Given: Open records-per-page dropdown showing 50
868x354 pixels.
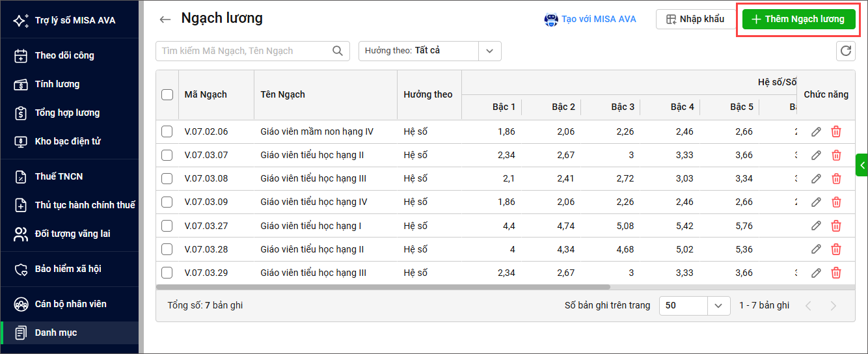Looking at the screenshot, I should 718,306.
